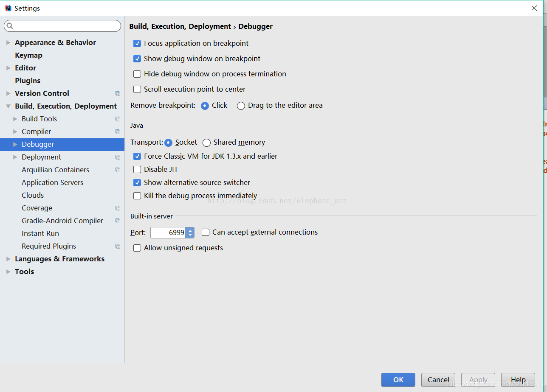Enable Hide debug window on process termination

(x=137, y=74)
